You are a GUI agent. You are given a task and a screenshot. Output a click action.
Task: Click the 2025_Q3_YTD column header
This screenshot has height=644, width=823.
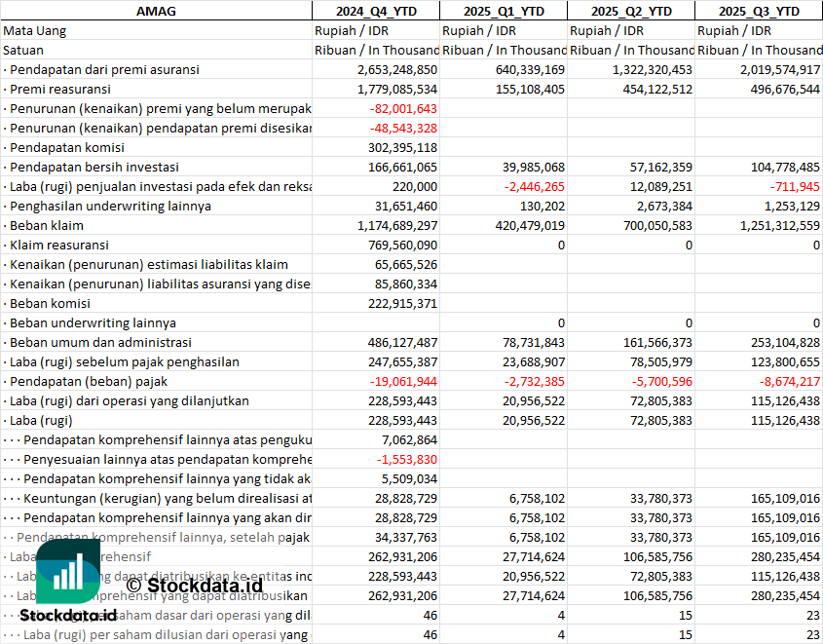(759, 11)
